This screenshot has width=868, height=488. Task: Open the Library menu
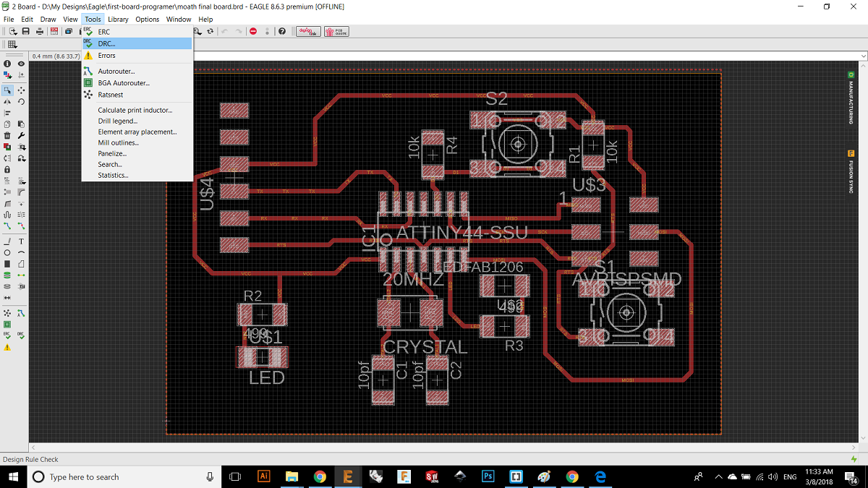(118, 20)
